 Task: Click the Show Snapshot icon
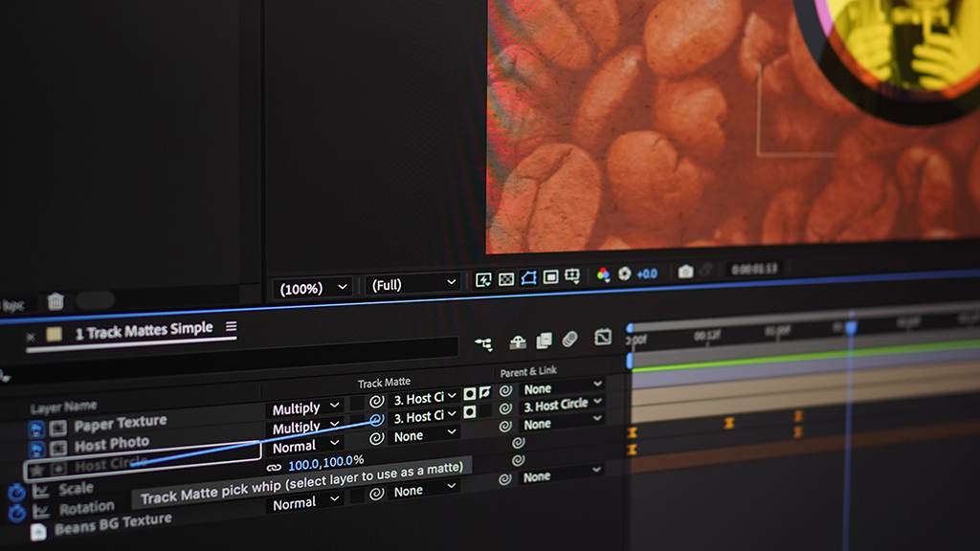(x=707, y=270)
